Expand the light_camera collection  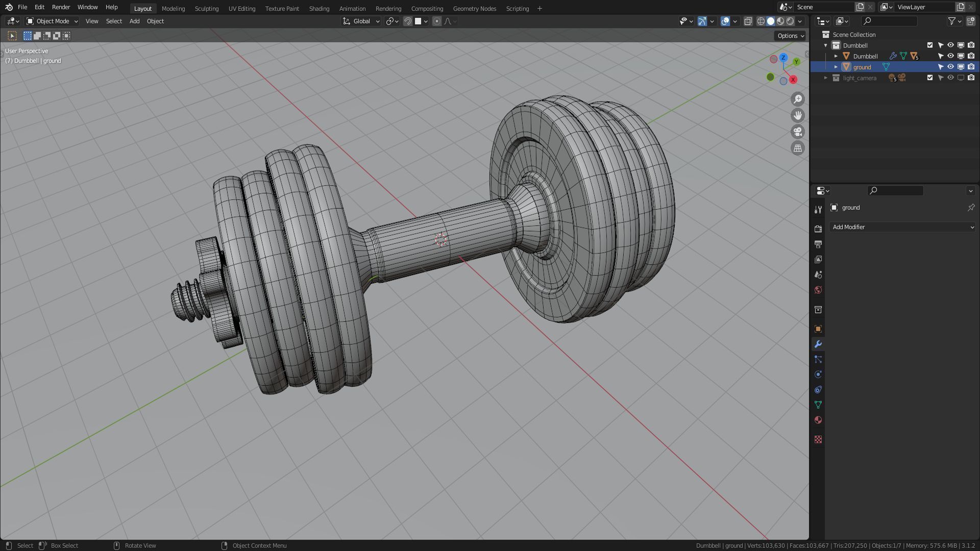(x=826, y=78)
